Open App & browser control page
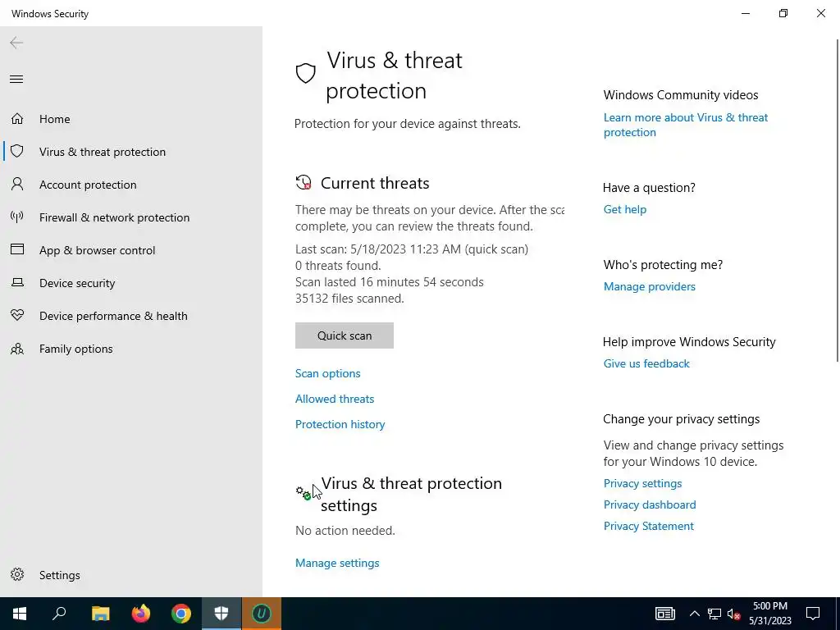This screenshot has width=840, height=630. [97, 250]
